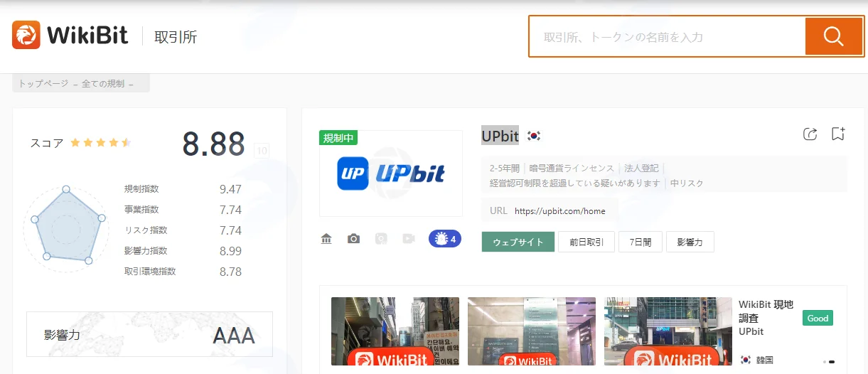The image size is (868, 374).
Task: Click the トップページ breadcrumb link
Action: [44, 84]
